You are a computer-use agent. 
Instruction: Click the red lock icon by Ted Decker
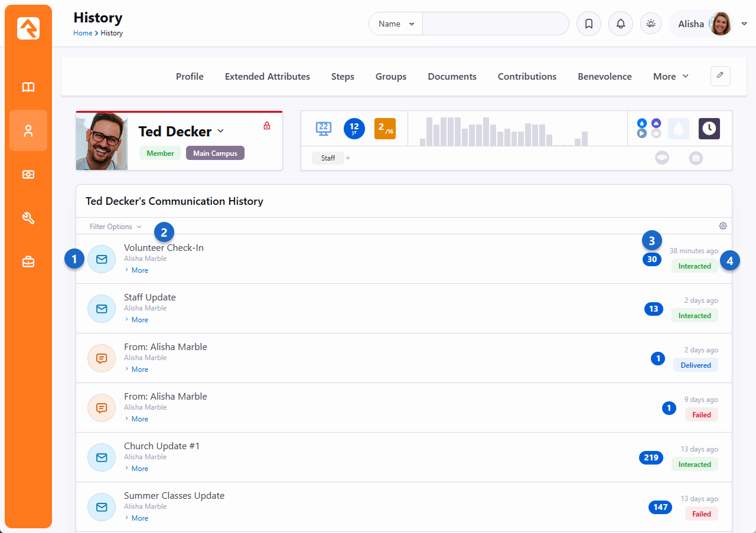click(267, 126)
